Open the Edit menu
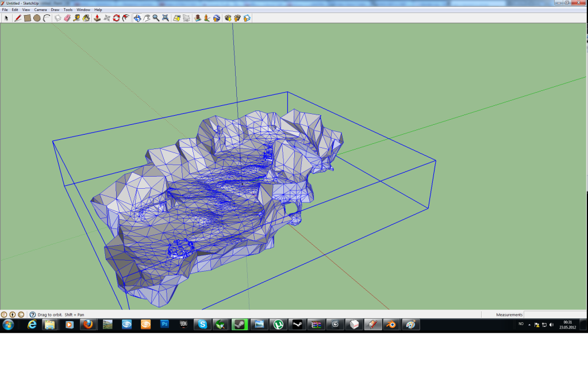588x374 pixels. [x=15, y=10]
